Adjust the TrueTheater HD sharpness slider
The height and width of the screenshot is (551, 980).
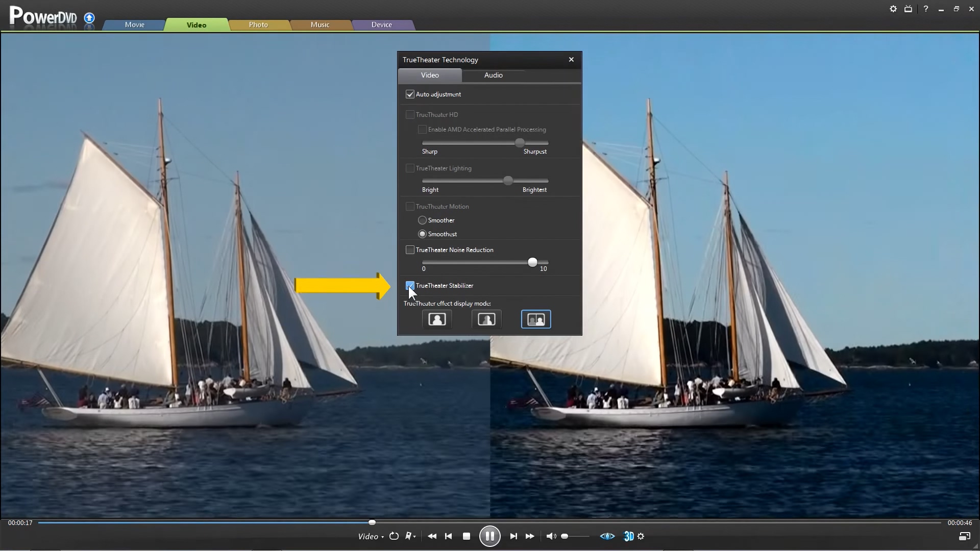click(x=520, y=143)
